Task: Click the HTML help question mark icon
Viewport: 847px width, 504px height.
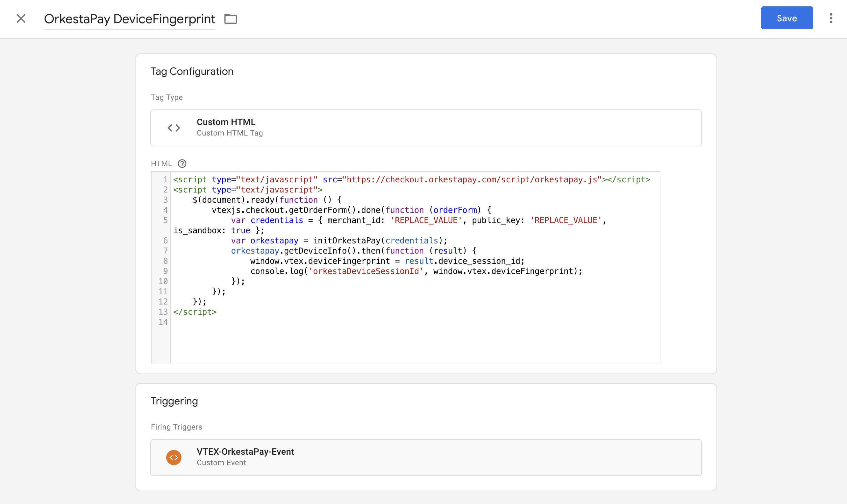Action: pyautogui.click(x=182, y=164)
